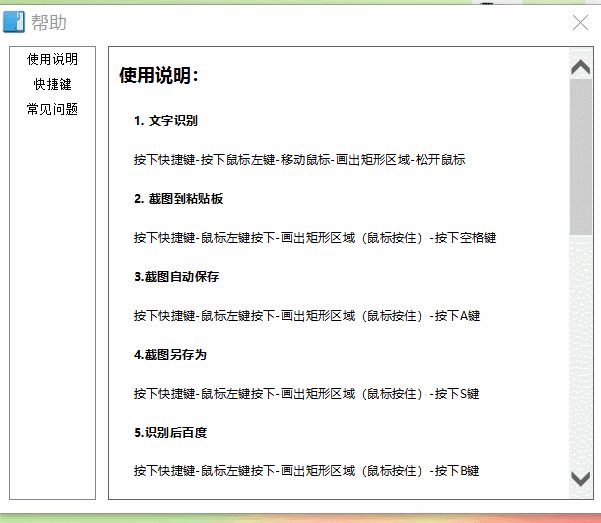Viewport: 601px width, 523px height.
Task: Click the instruction line ending with 按下A键
Action: point(307,316)
